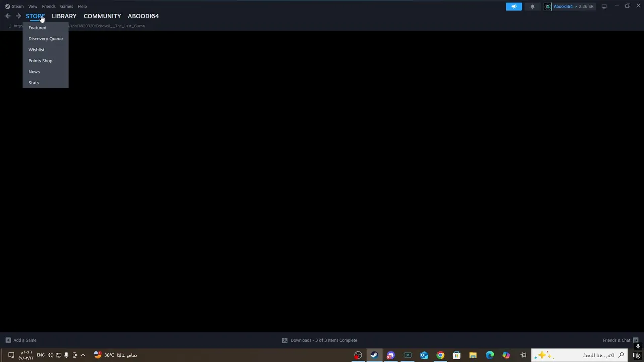Open network status tray icon
644x362 pixels.
click(58, 355)
